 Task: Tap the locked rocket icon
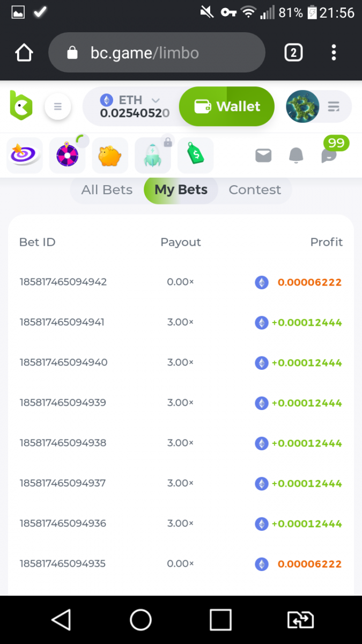[x=153, y=156]
